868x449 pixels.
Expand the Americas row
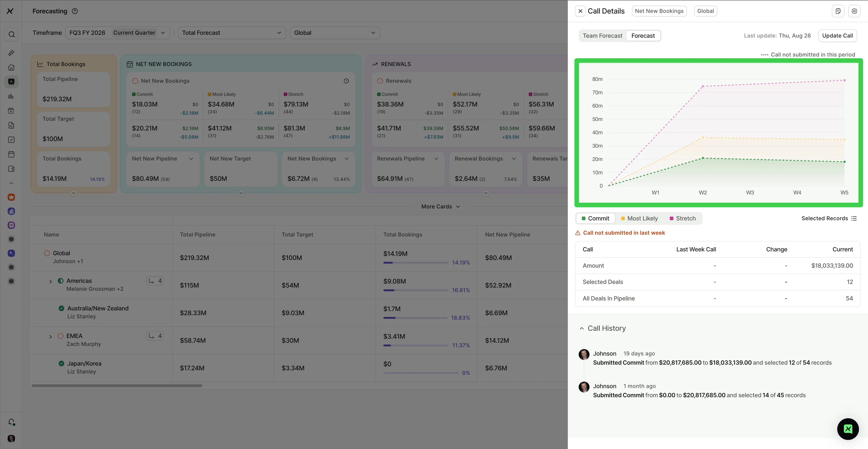point(51,281)
